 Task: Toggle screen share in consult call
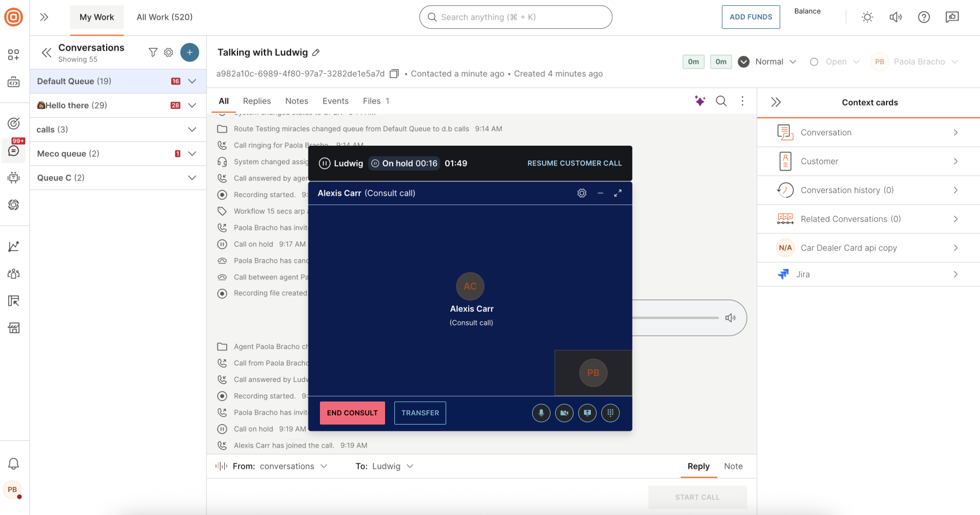587,413
